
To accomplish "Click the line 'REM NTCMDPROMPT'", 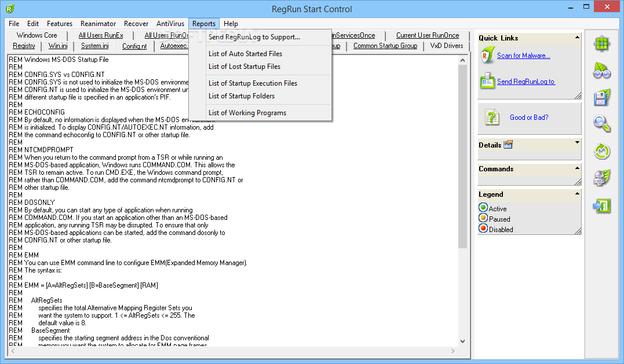I will 41,150.
